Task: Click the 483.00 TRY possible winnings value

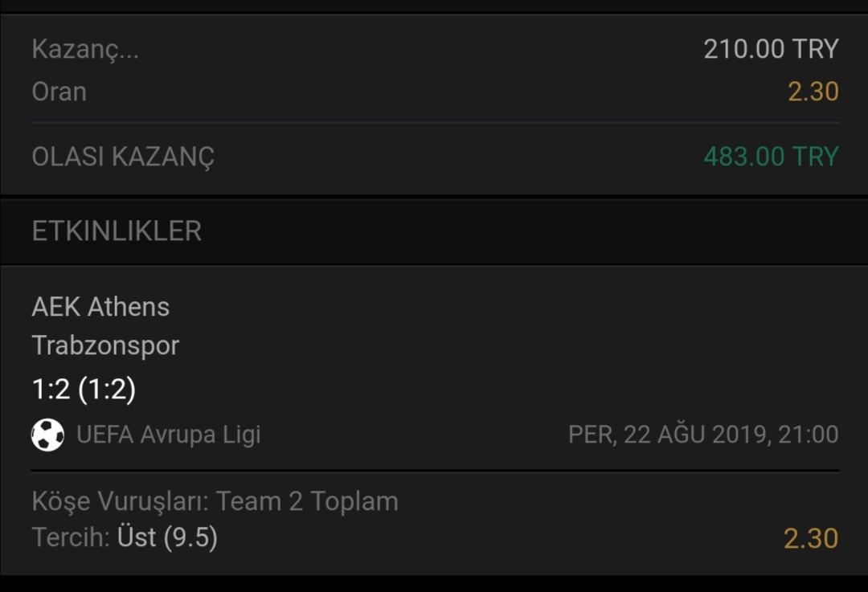Action: (x=771, y=157)
